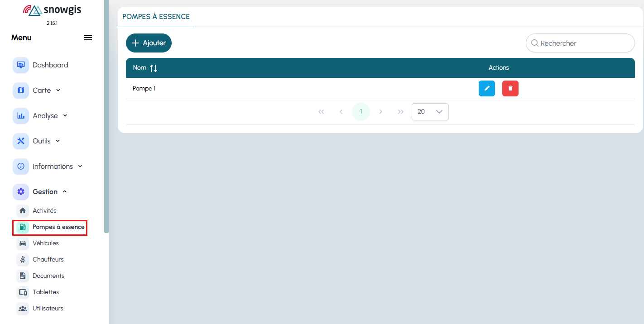This screenshot has width=644, height=324.
Task: Sort the table by Nom column
Action: point(153,68)
